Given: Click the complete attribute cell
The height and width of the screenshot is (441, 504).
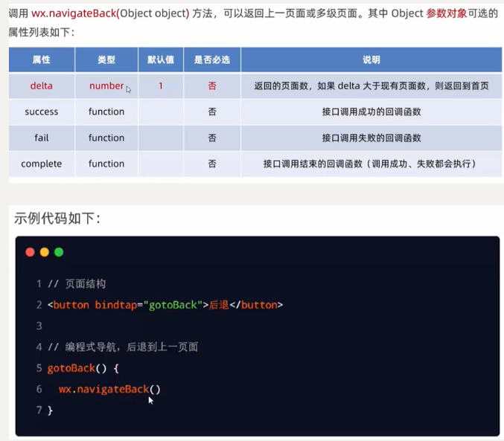Looking at the screenshot, I should click(x=42, y=164).
